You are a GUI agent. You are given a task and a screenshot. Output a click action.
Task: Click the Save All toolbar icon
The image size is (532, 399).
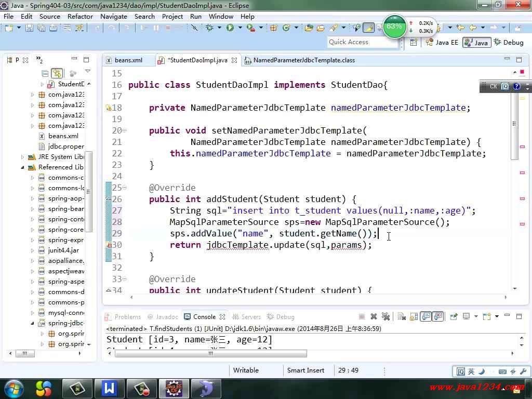pos(41,28)
